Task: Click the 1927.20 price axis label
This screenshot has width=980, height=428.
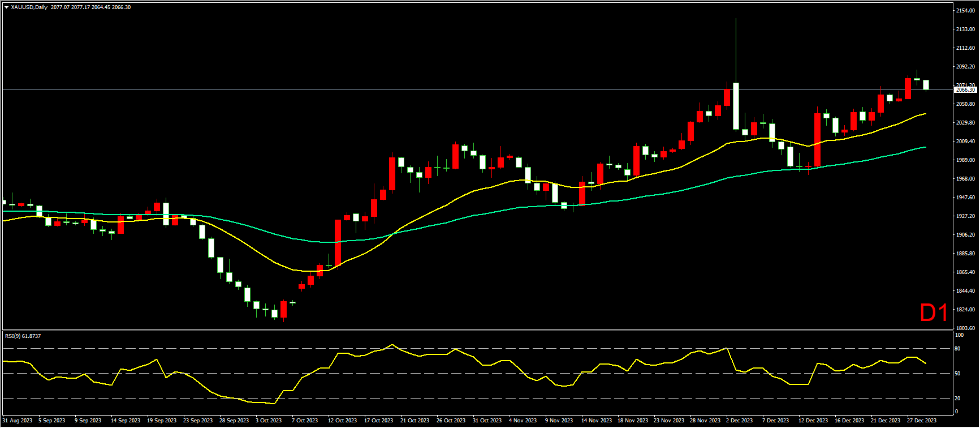Action: [965, 216]
